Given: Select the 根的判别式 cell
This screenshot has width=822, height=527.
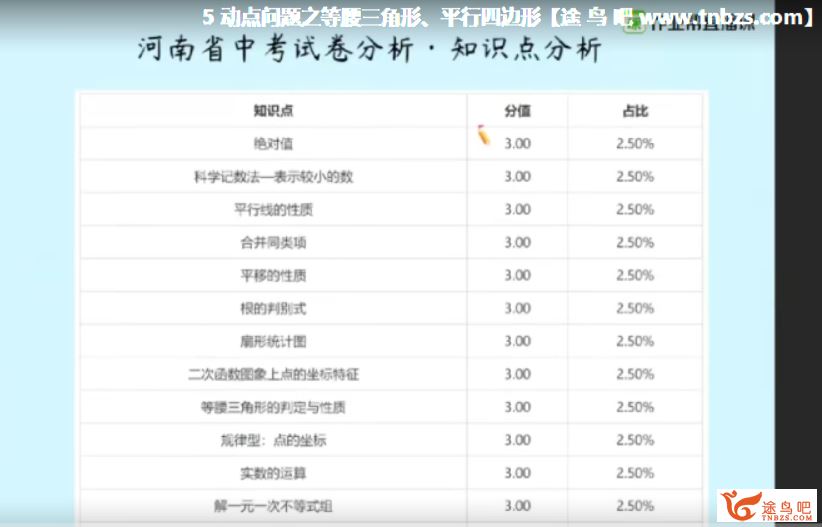Looking at the screenshot, I should coord(273,309).
